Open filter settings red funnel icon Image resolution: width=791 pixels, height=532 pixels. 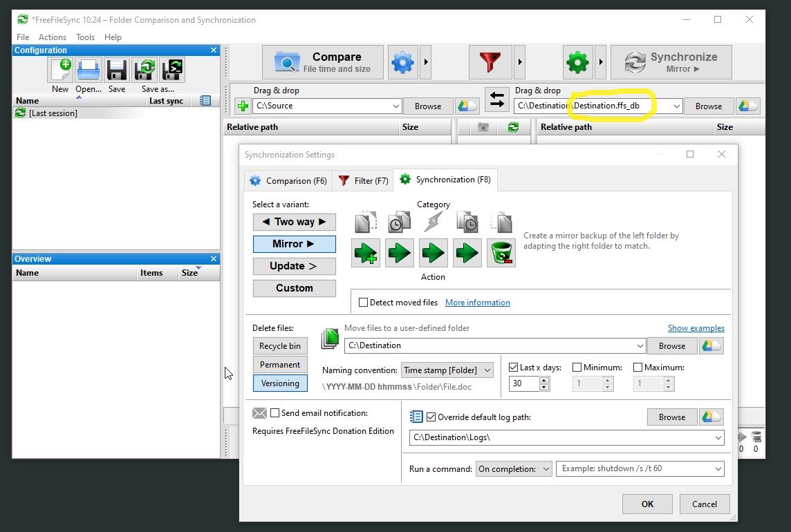[x=490, y=62]
